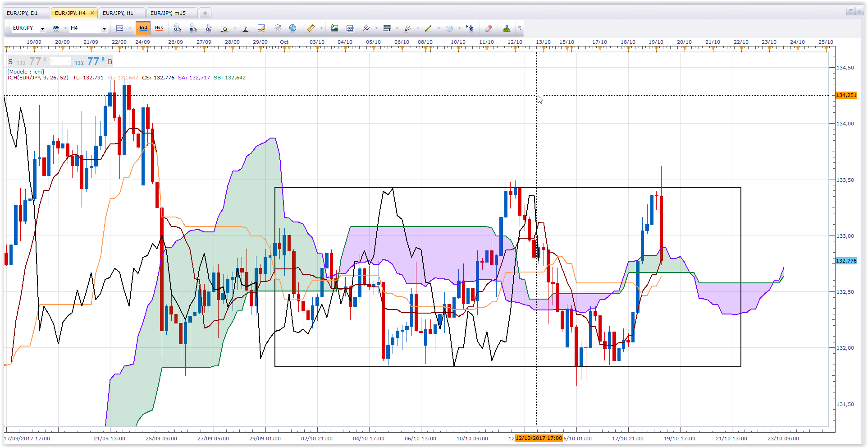Add a new chart tab
The width and height of the screenshot is (868, 448).
click(205, 13)
